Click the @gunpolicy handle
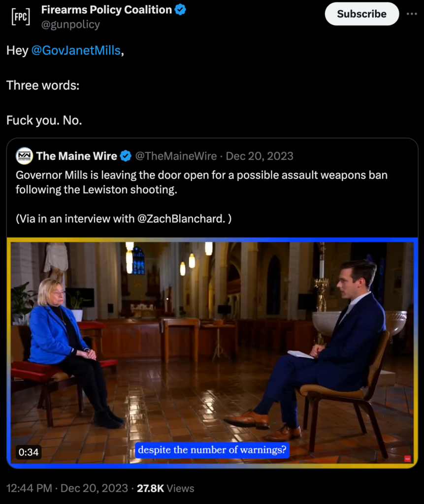Viewport: 424px width, 504px height. click(x=70, y=25)
